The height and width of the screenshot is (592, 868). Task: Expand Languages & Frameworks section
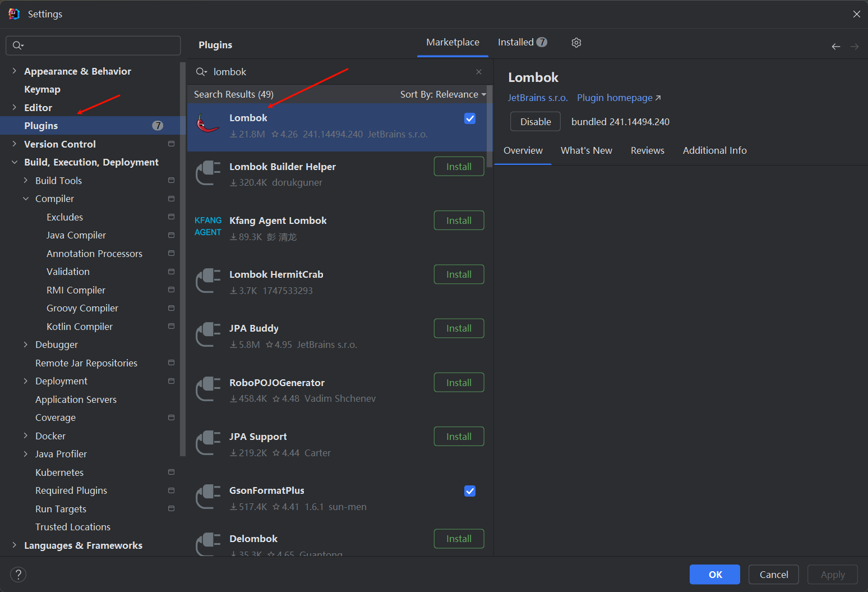14,545
